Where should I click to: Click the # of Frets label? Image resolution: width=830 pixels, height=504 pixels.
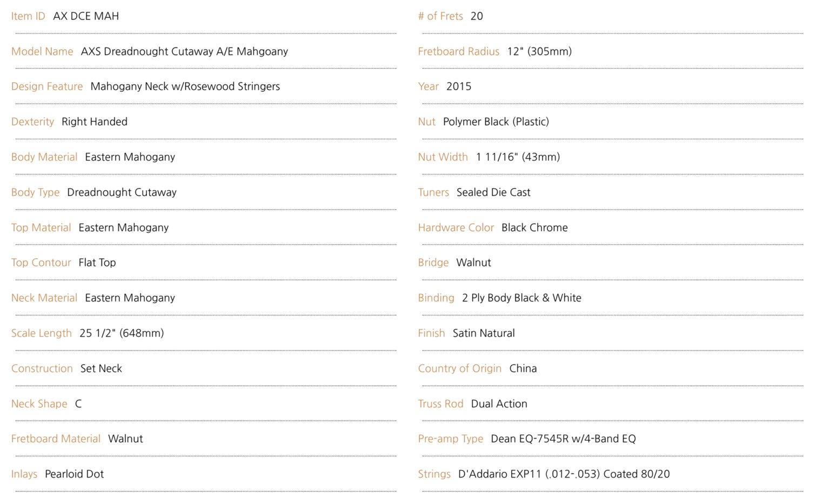[440, 16]
